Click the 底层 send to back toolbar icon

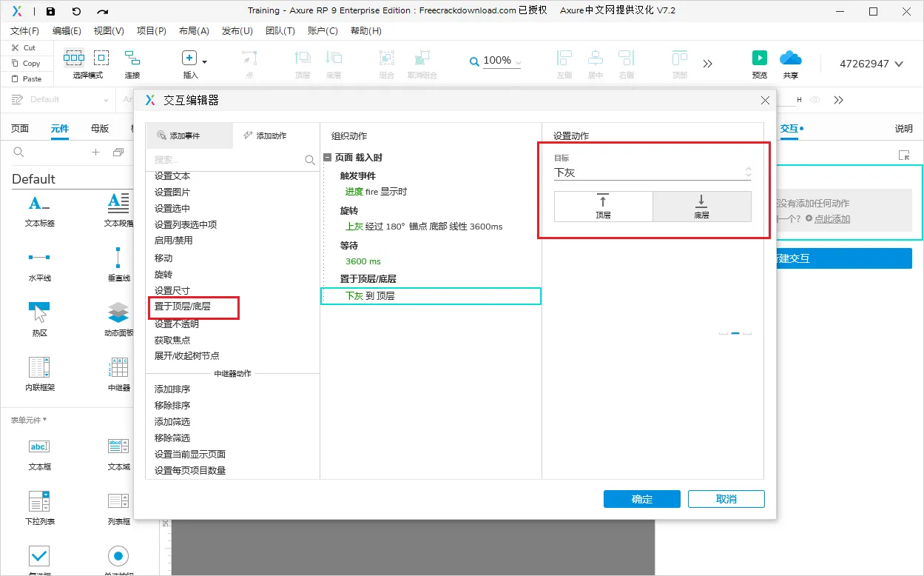[x=334, y=58]
